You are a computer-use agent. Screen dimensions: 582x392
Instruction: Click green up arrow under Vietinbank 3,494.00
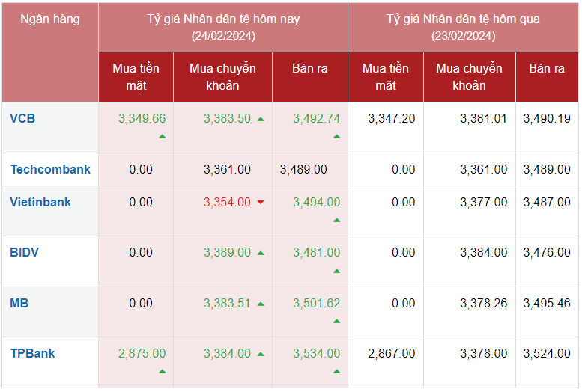[336, 221]
